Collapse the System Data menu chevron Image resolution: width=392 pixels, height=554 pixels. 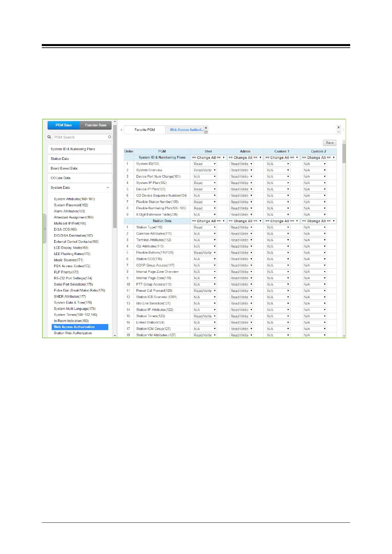(108, 188)
